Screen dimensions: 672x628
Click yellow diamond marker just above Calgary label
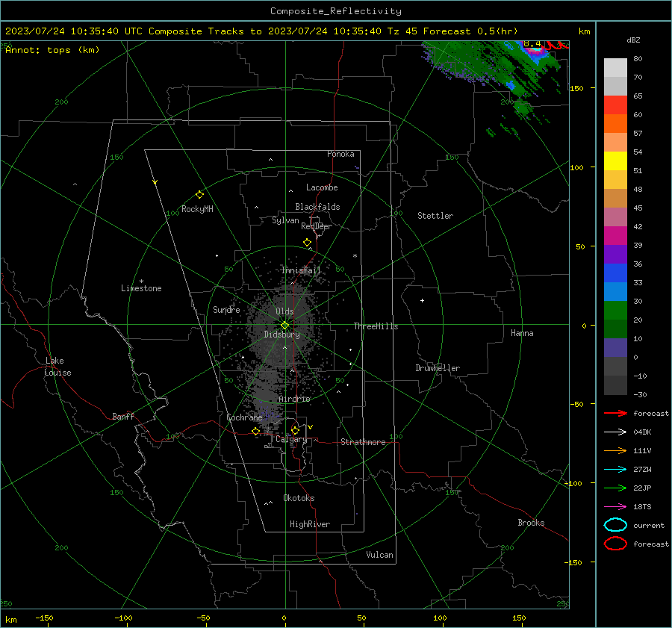295,430
